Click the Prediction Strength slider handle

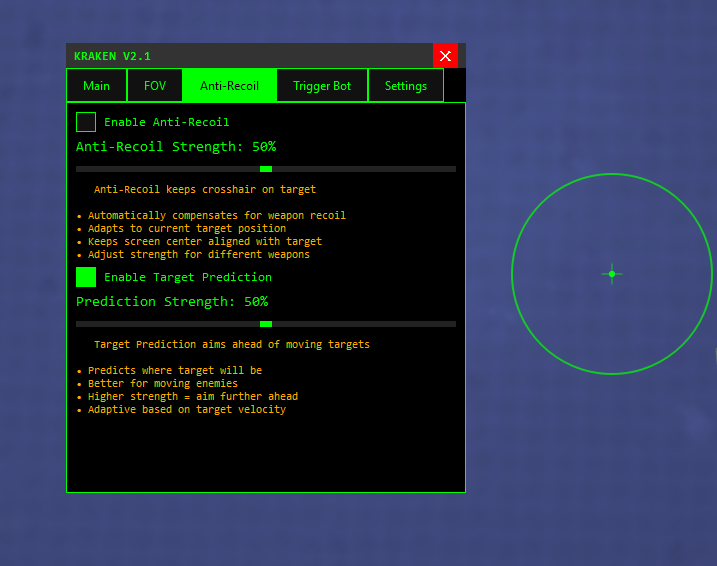pyautogui.click(x=266, y=324)
